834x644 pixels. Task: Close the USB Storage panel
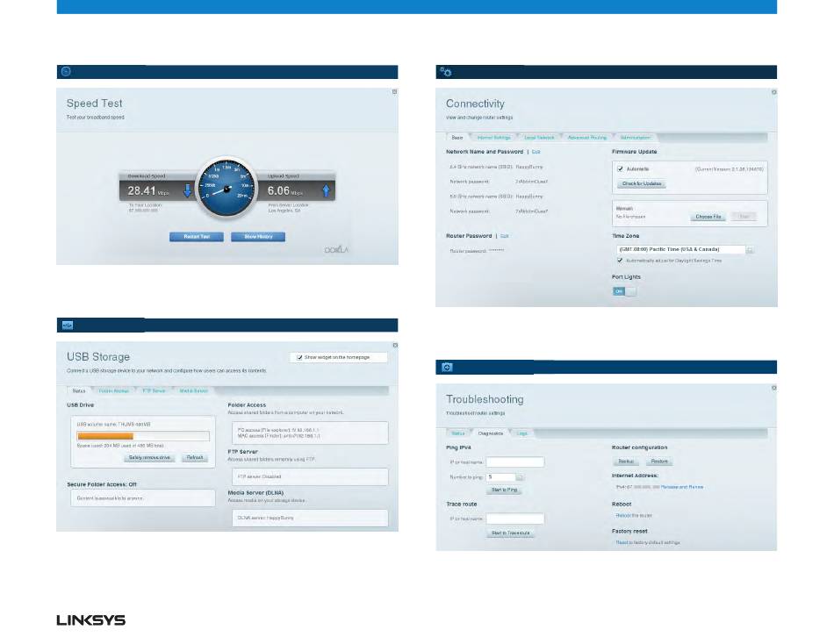395,345
